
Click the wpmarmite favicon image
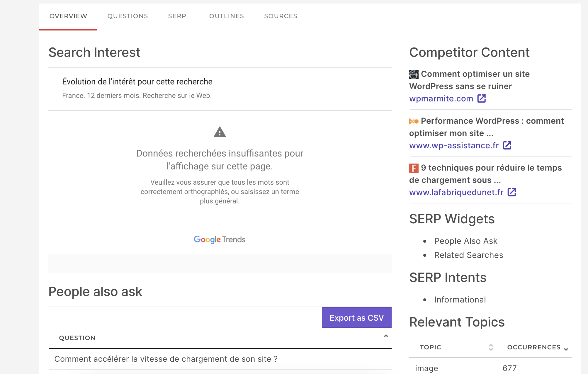pyautogui.click(x=414, y=74)
